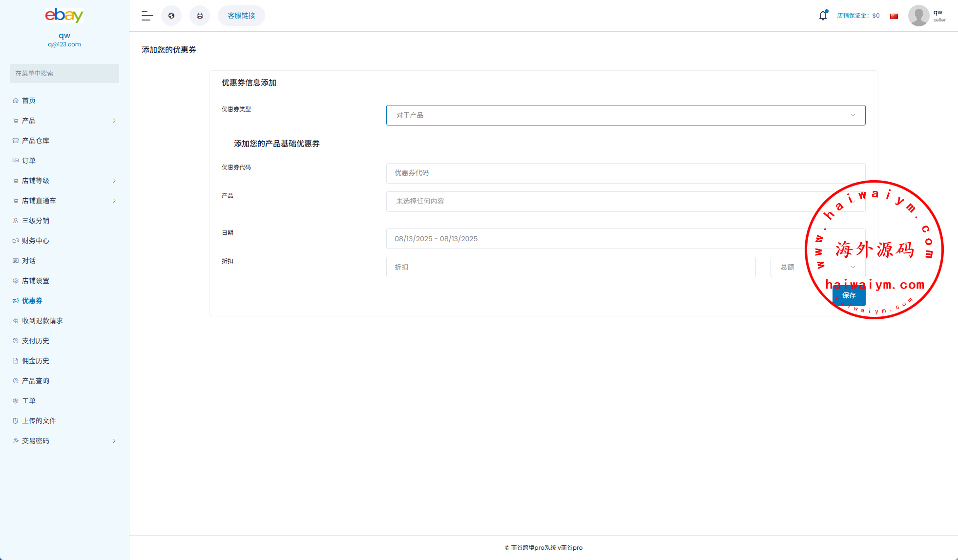
Task: Click the 客服链接 button
Action: tap(241, 16)
